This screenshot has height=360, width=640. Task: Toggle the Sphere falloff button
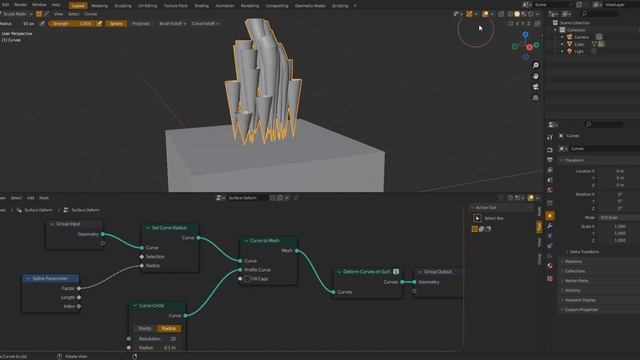[116, 24]
